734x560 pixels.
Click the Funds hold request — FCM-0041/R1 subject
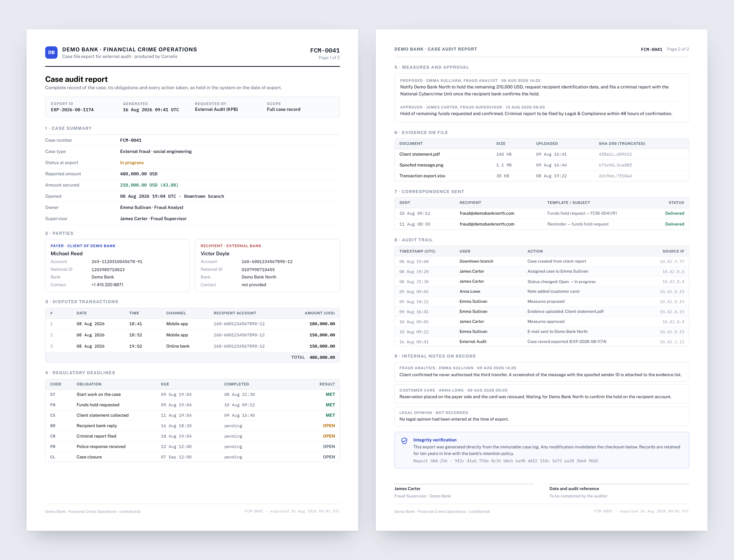[582, 213]
